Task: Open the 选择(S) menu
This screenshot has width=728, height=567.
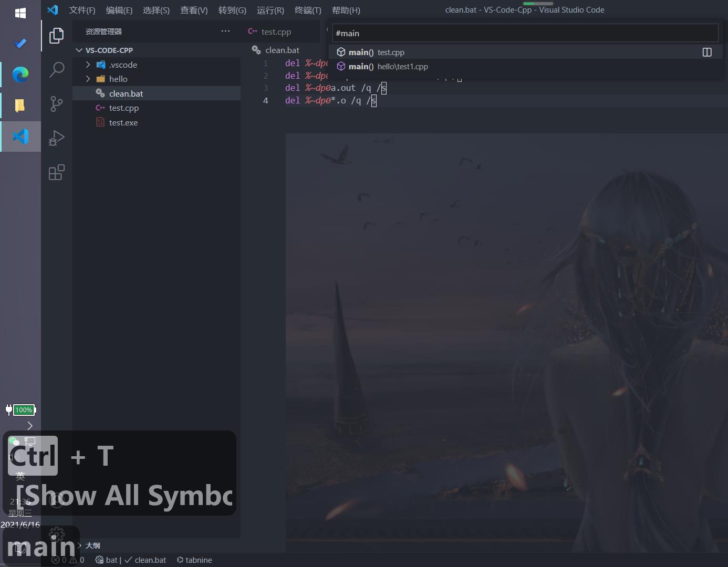Action: click(156, 10)
